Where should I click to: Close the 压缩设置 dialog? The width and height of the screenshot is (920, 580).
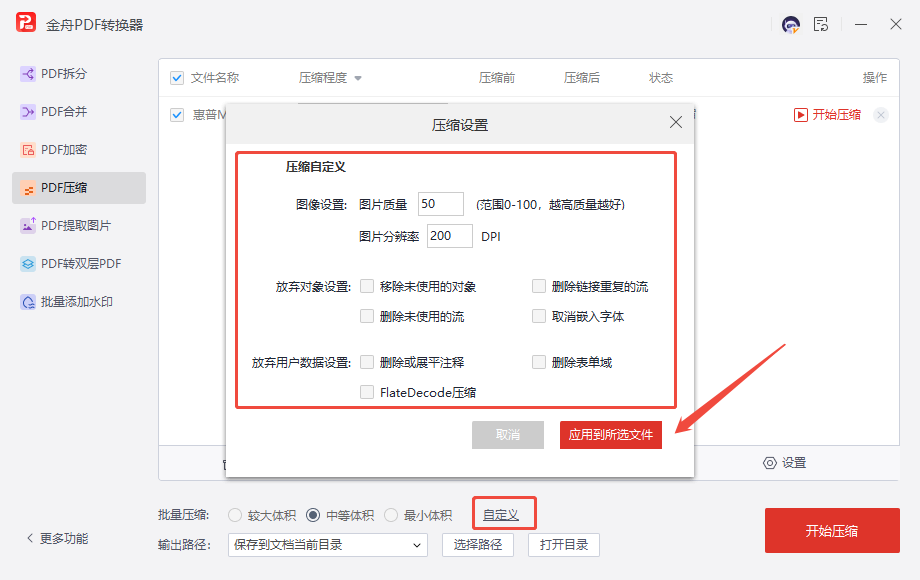coord(676,122)
